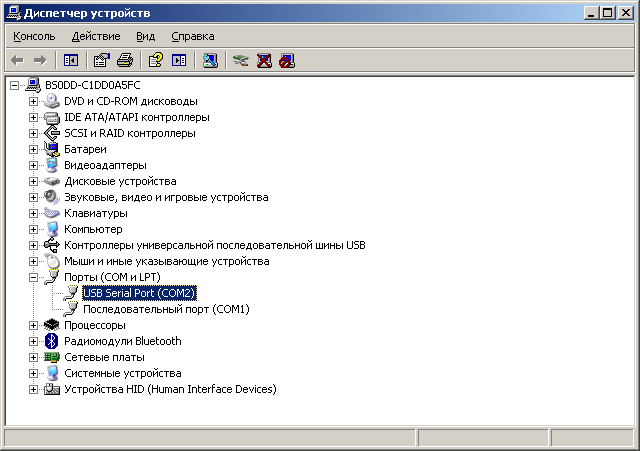
Task: Expand the Радиомодули Bluetooth node
Action: (x=33, y=341)
